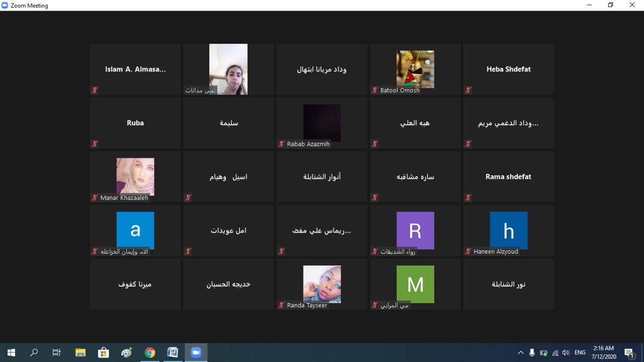Expand the hidden icons tray in the taskbar
Screen dimensions: 644x362
[x=521, y=352]
